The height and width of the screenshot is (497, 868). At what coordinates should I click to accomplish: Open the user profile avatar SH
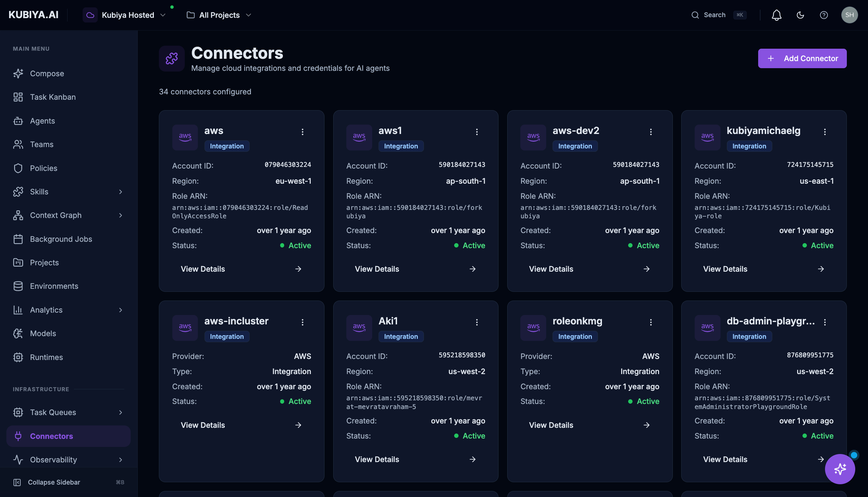(x=850, y=15)
